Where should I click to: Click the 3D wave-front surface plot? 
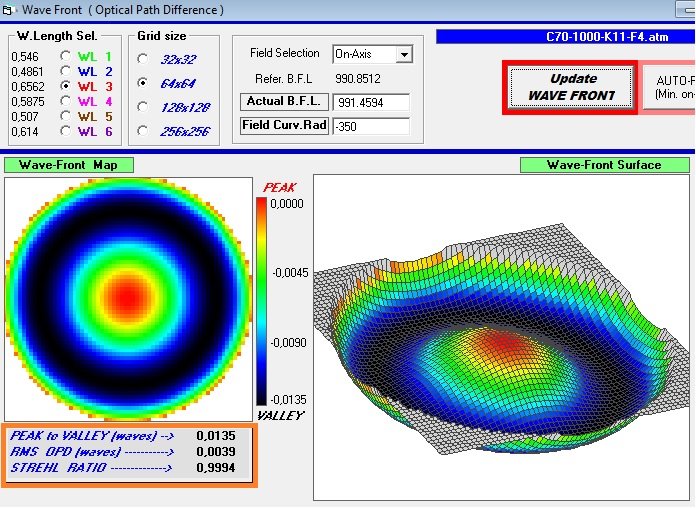[501, 337]
